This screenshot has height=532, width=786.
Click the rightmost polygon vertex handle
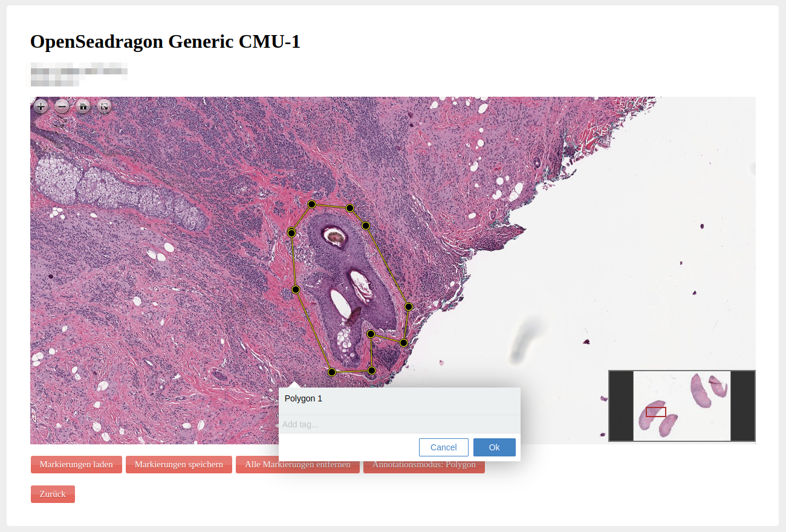pyautogui.click(x=409, y=307)
